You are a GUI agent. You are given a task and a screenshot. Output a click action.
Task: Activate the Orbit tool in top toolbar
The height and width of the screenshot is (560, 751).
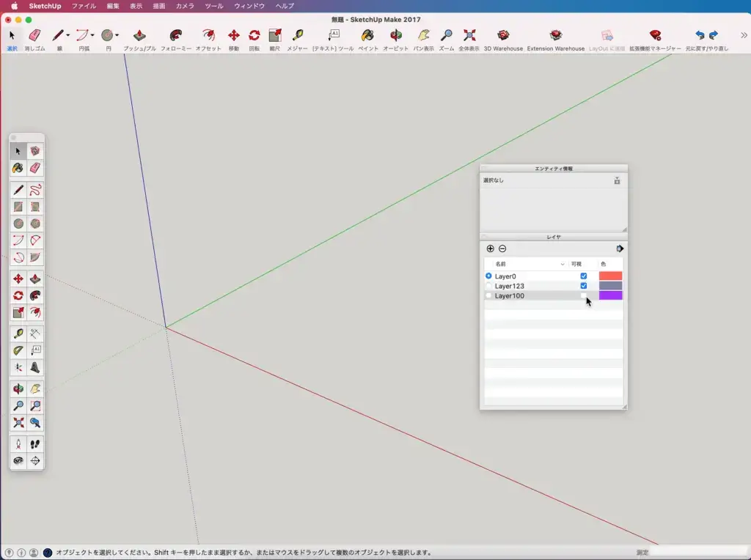(395, 35)
